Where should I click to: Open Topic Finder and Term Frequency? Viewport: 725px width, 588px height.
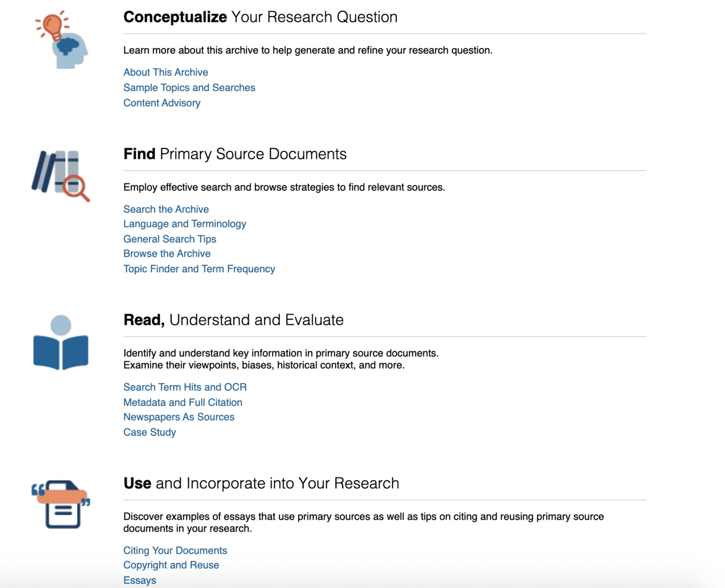[x=199, y=269]
